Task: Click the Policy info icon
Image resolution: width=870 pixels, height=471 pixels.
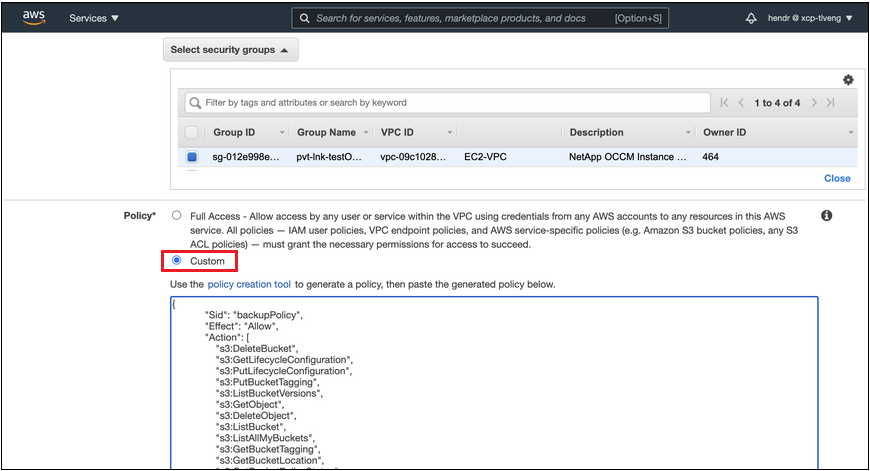Action: point(827,216)
